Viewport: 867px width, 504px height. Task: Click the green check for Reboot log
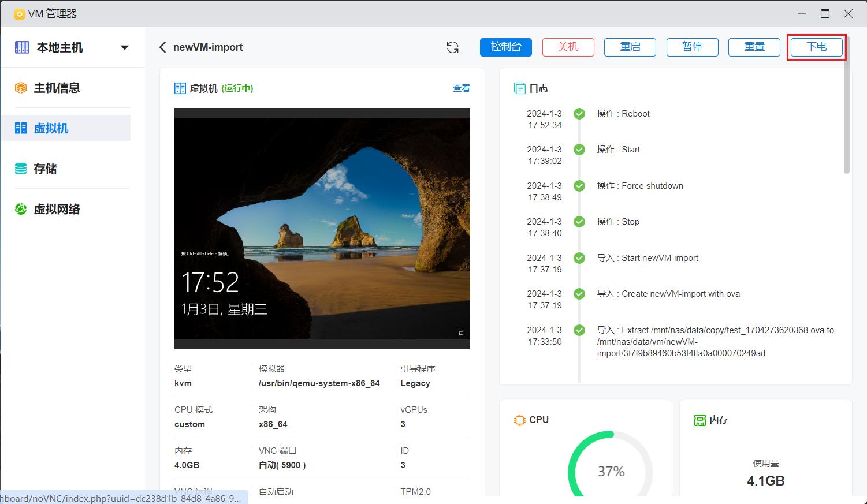(579, 114)
